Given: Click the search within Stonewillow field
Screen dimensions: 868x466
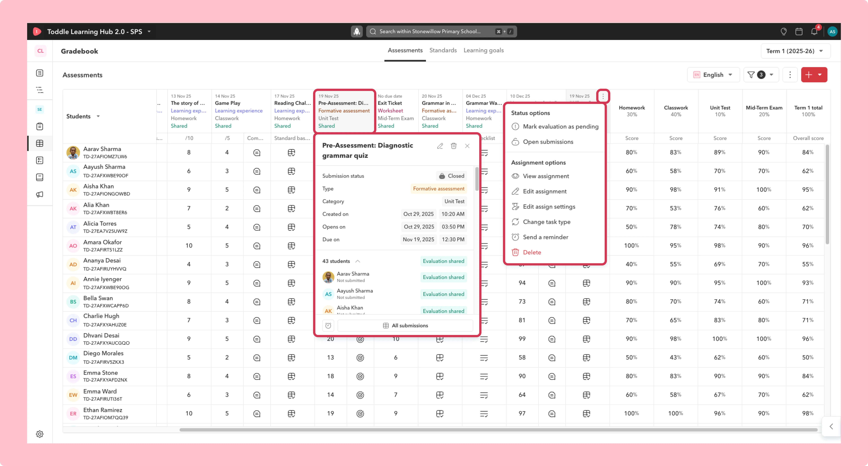Looking at the screenshot, I should 441,31.
